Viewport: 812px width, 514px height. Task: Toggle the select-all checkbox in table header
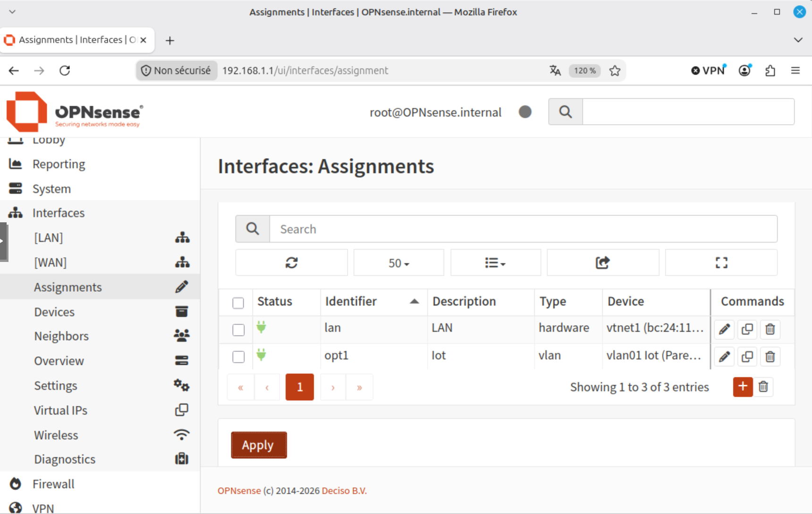point(238,303)
